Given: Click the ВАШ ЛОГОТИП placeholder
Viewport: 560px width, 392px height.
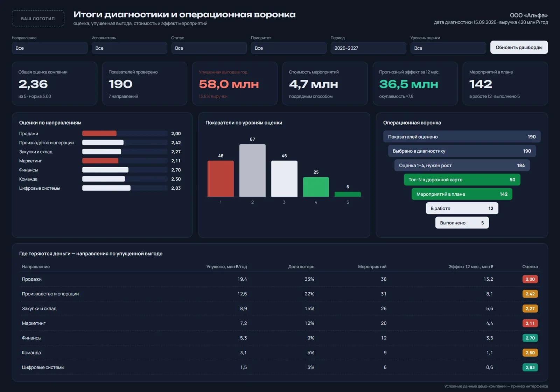Looking at the screenshot, I should 38,18.
